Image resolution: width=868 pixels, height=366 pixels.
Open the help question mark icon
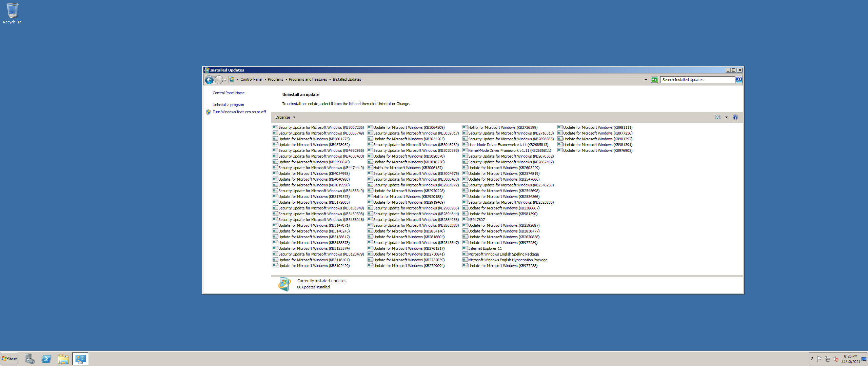pyautogui.click(x=735, y=117)
